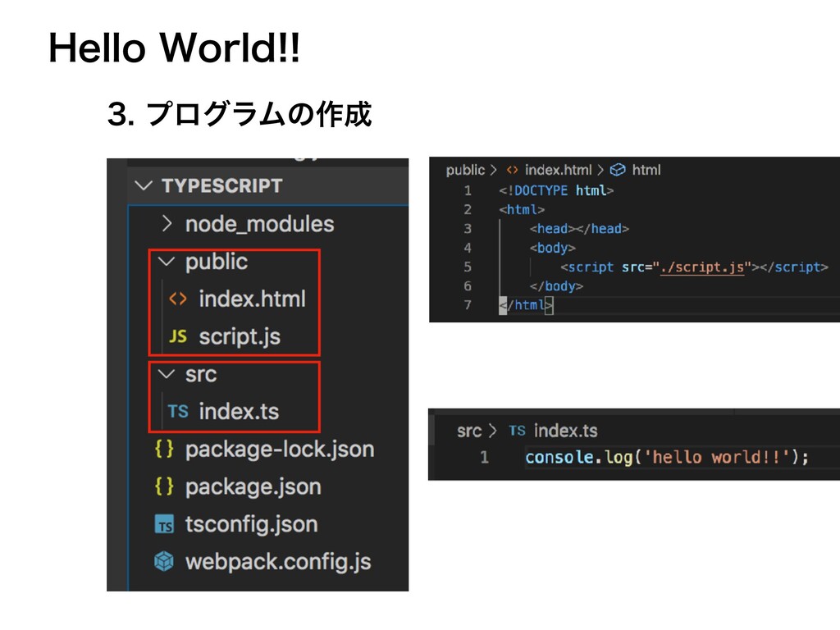Click the webpack cube icon beside webpack.config.js
840x630 pixels.
[164, 561]
